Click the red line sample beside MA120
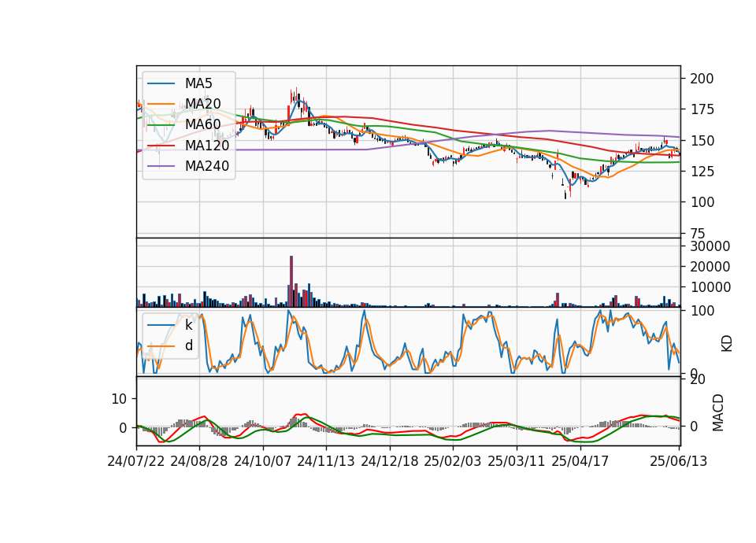The image size is (756, 543). (x=161, y=146)
